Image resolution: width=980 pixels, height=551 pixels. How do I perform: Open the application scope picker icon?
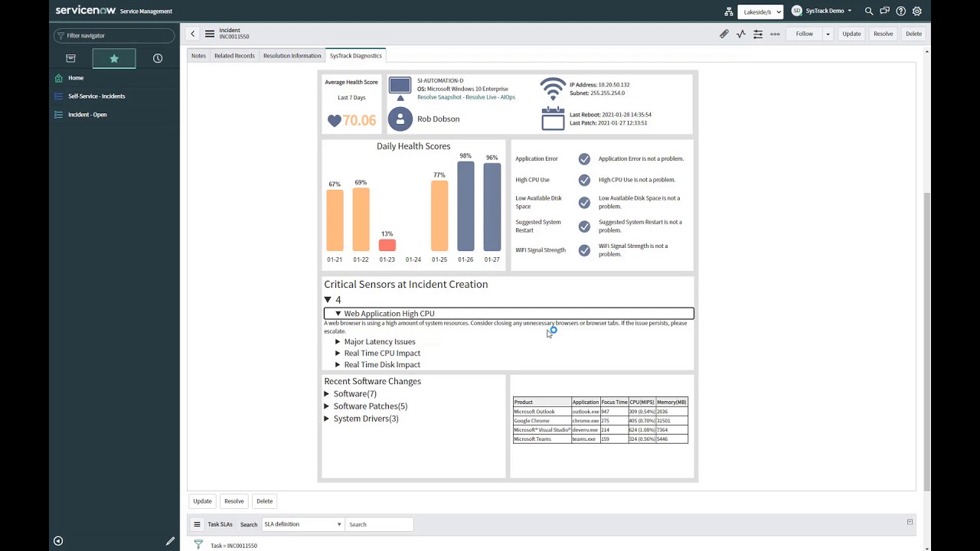pyautogui.click(x=728, y=11)
